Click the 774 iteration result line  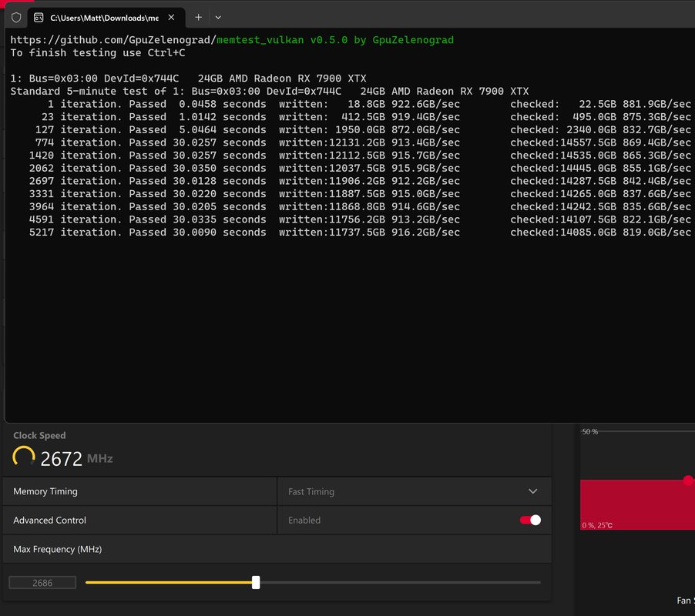[x=363, y=142]
